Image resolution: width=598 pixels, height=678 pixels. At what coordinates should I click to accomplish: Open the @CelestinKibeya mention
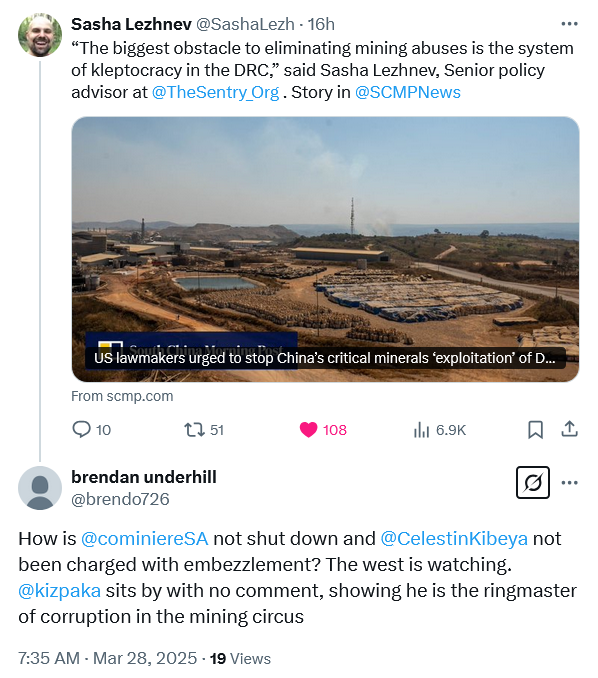tap(454, 539)
